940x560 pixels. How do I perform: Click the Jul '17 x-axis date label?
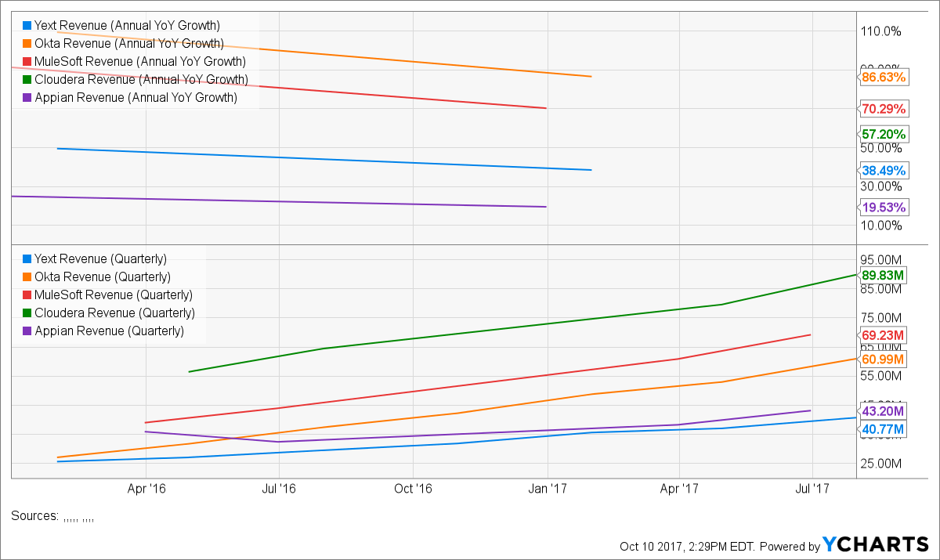(812, 488)
